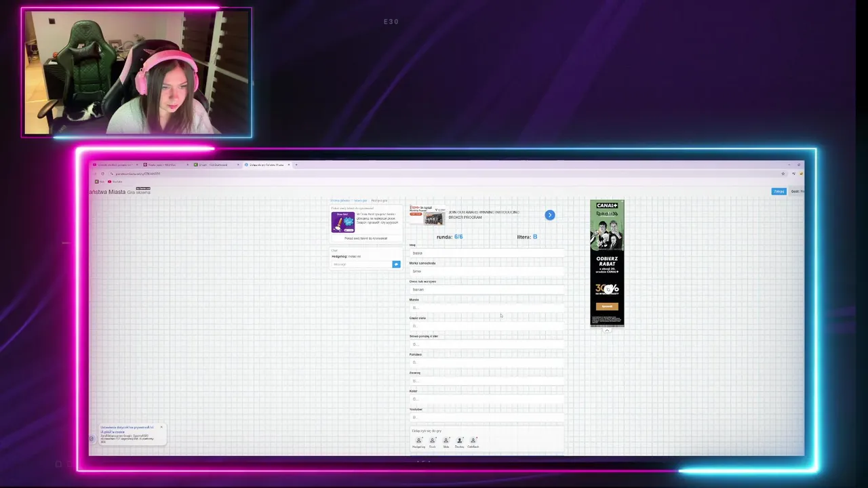The height and width of the screenshot is (488, 868).
Task: Select the second player avatar in list
Action: 433,442
